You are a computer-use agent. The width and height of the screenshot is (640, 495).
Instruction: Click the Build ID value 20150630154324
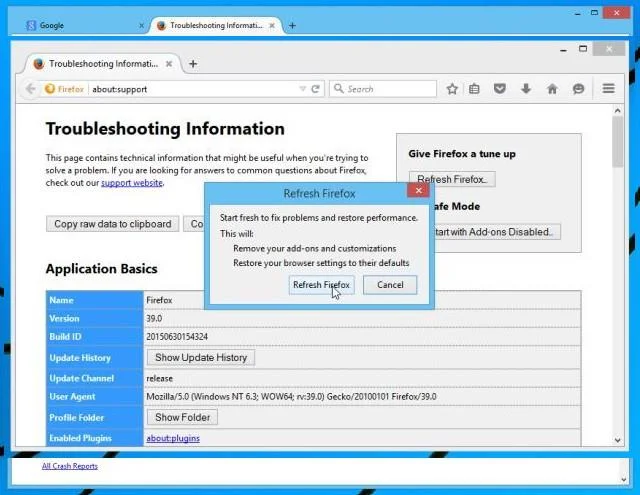click(177, 337)
